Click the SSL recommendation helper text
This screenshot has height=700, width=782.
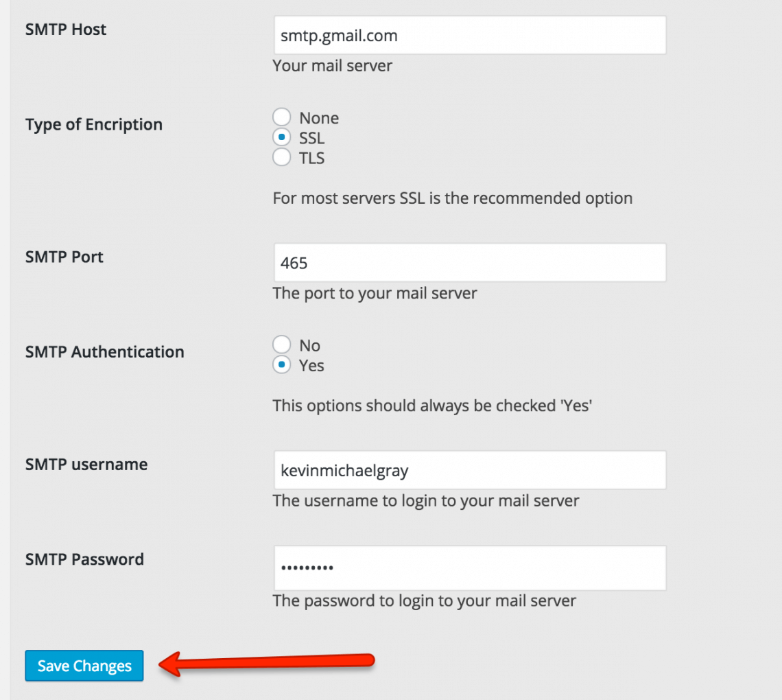click(x=452, y=198)
